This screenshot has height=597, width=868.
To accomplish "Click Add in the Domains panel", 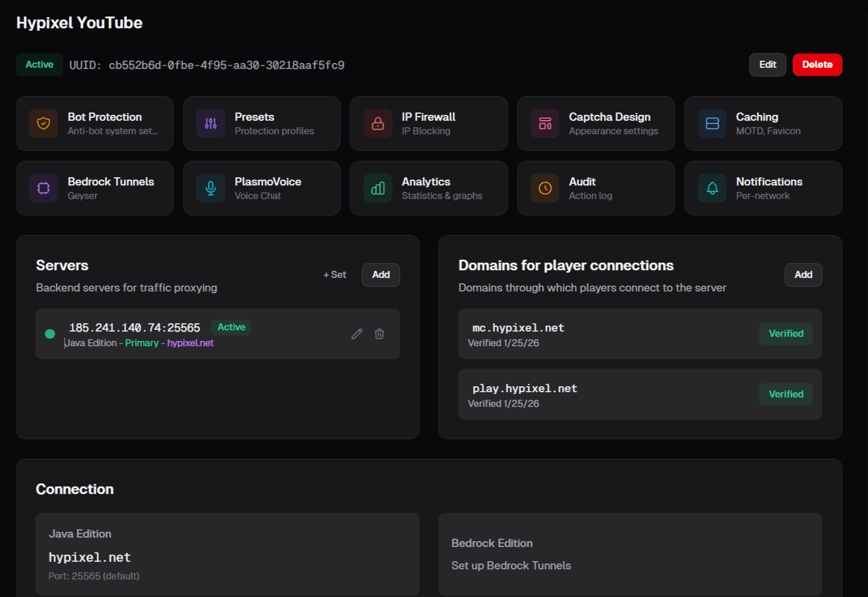I will [x=803, y=275].
